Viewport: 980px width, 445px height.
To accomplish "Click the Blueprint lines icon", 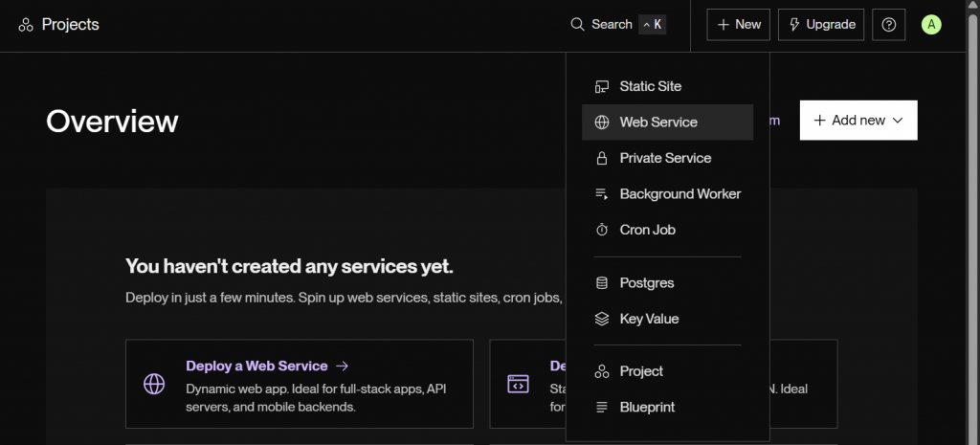I will [602, 408].
